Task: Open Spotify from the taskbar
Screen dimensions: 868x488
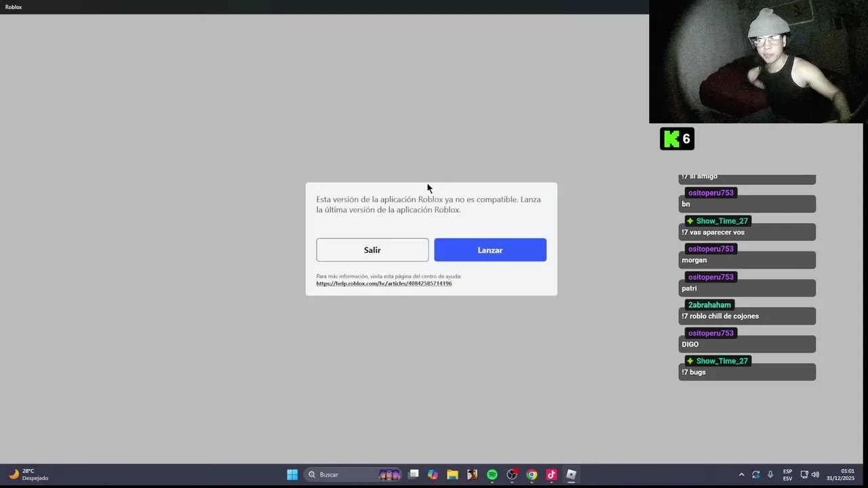Action: tap(492, 474)
